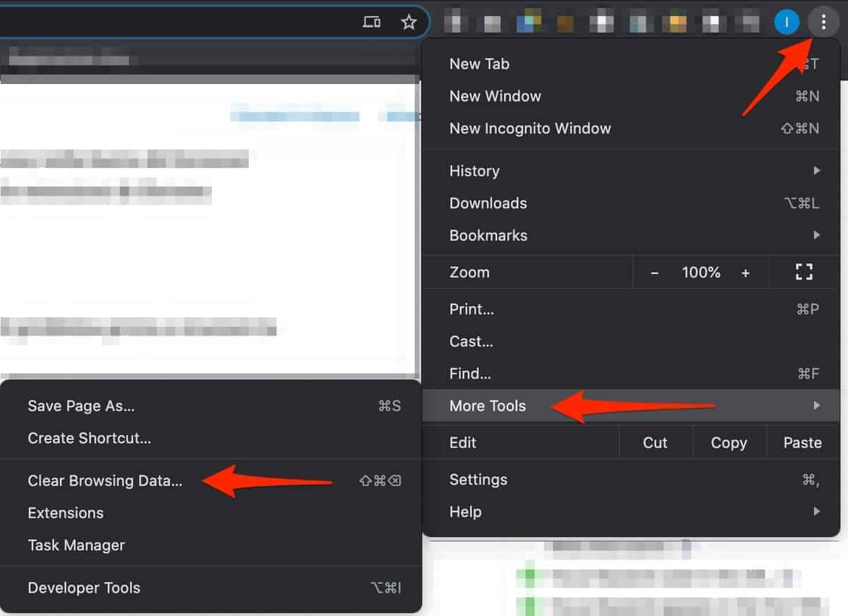Click the Cut button in Edit row
Image resolution: width=848 pixels, height=616 pixels.
[655, 443]
